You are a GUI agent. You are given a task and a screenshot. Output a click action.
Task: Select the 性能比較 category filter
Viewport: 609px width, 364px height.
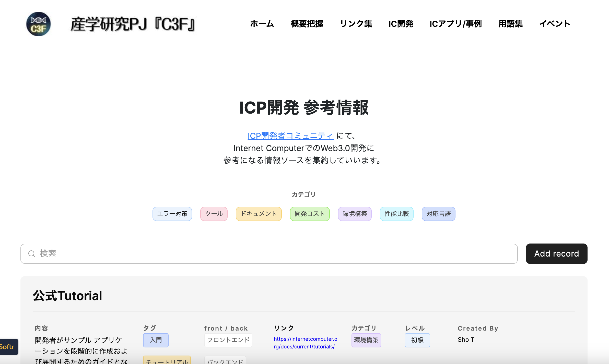pos(396,214)
